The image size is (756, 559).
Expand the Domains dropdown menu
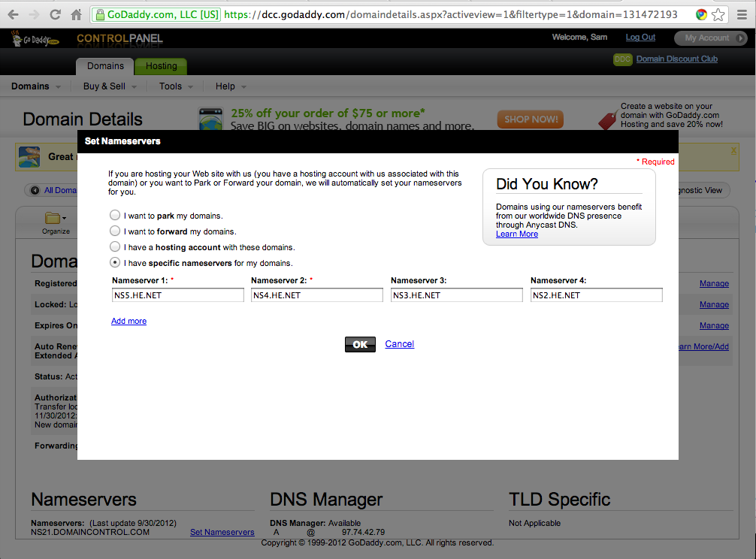tap(35, 86)
